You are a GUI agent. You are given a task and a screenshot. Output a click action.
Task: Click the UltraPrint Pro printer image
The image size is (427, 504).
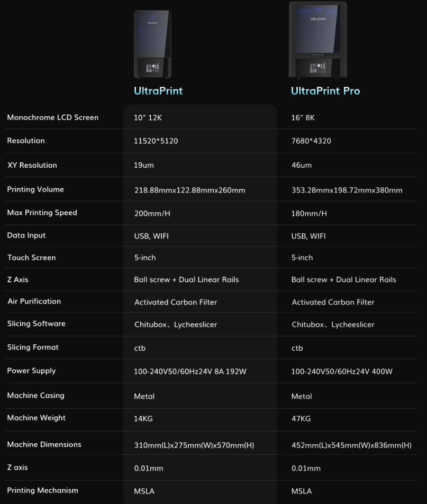click(x=317, y=40)
